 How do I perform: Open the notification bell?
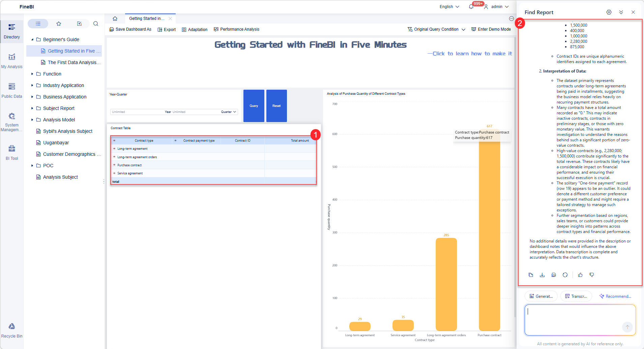[x=471, y=7]
